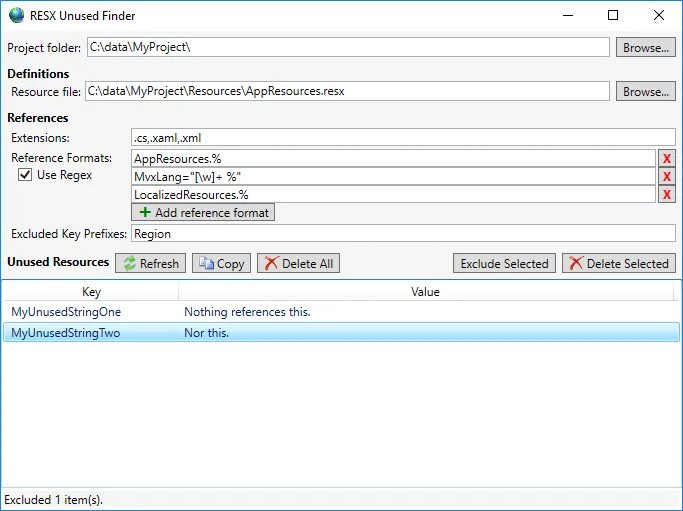
Task: Browse for the project folder
Action: (x=646, y=47)
